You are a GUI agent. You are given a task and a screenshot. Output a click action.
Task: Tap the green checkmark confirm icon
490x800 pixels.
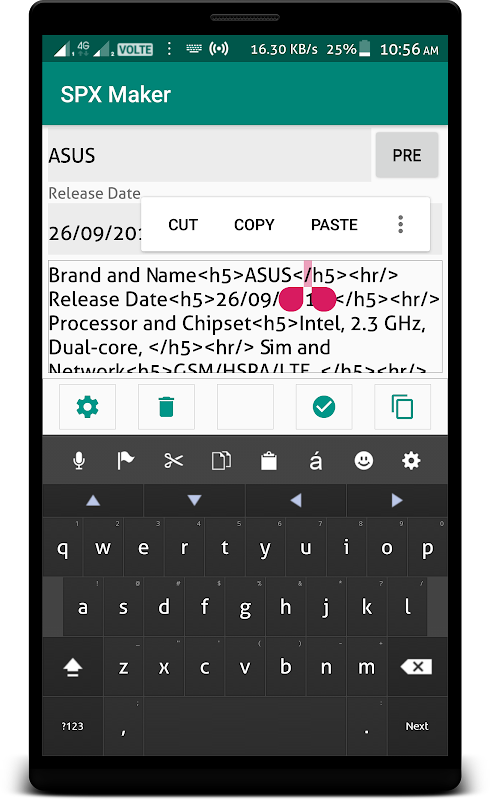coord(324,407)
